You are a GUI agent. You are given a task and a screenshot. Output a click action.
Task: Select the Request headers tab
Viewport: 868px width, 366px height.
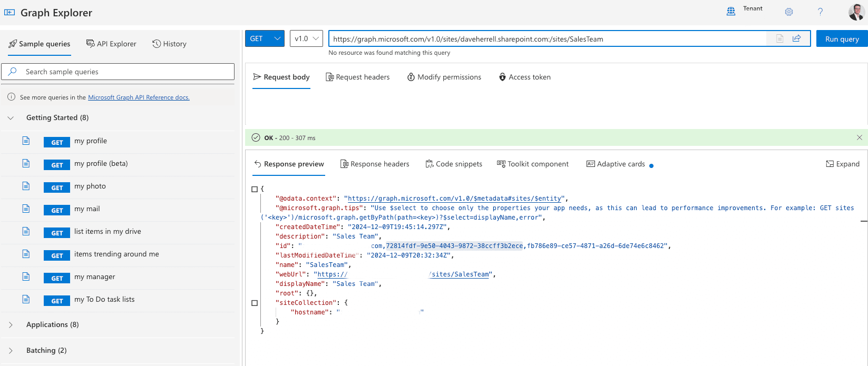pos(358,77)
